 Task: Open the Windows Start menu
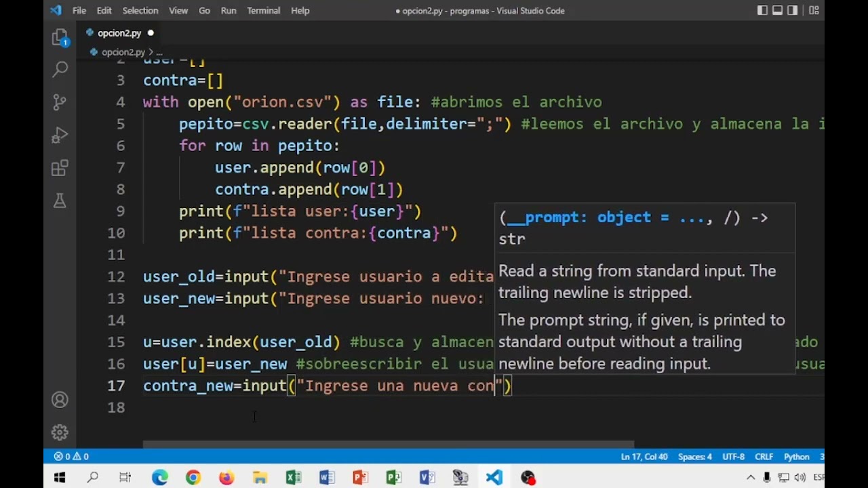click(60, 478)
